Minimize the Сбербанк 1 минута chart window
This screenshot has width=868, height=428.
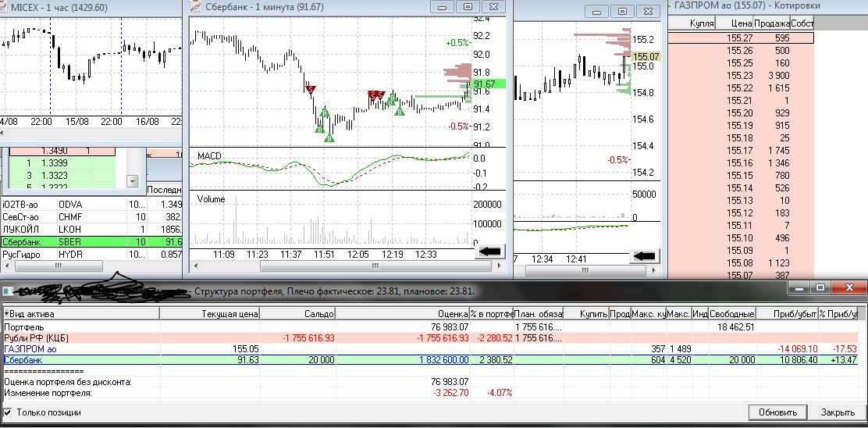click(x=443, y=7)
